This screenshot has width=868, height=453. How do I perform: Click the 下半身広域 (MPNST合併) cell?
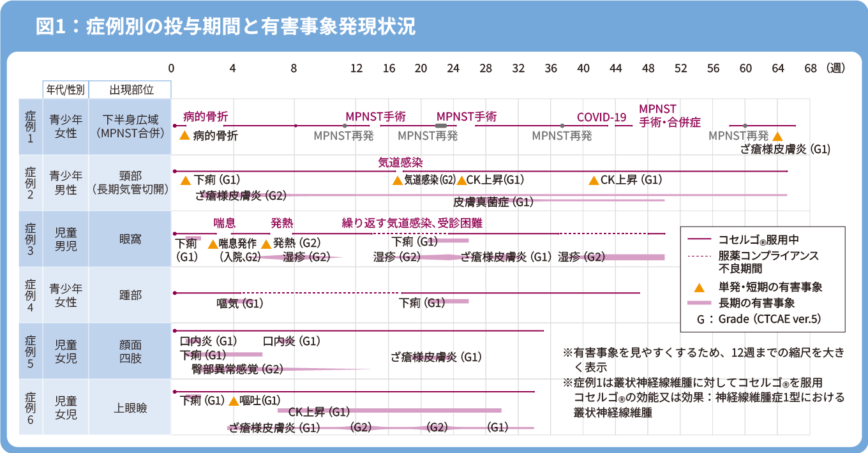131,126
